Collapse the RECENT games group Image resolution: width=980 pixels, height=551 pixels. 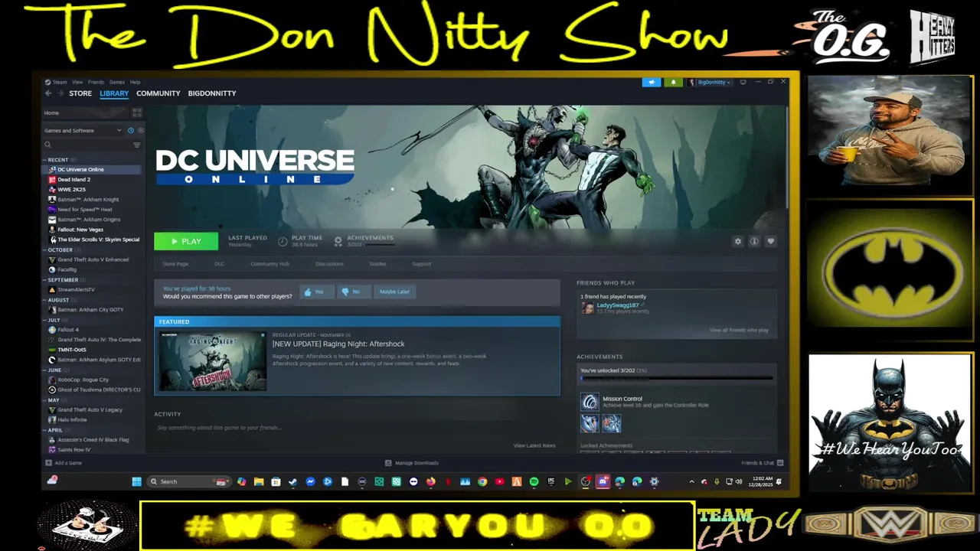click(57, 160)
